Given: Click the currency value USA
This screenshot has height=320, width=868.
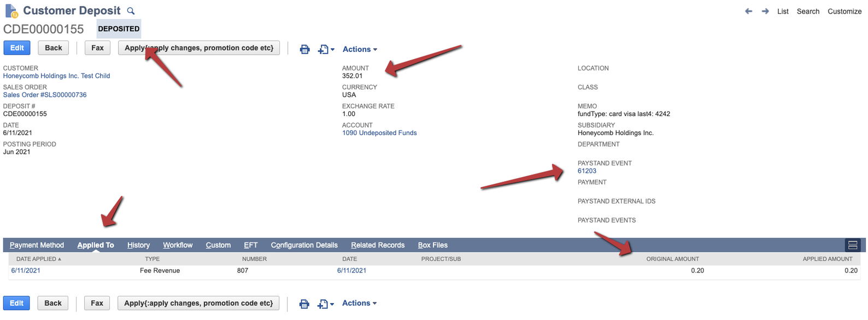Looking at the screenshot, I should [x=349, y=95].
